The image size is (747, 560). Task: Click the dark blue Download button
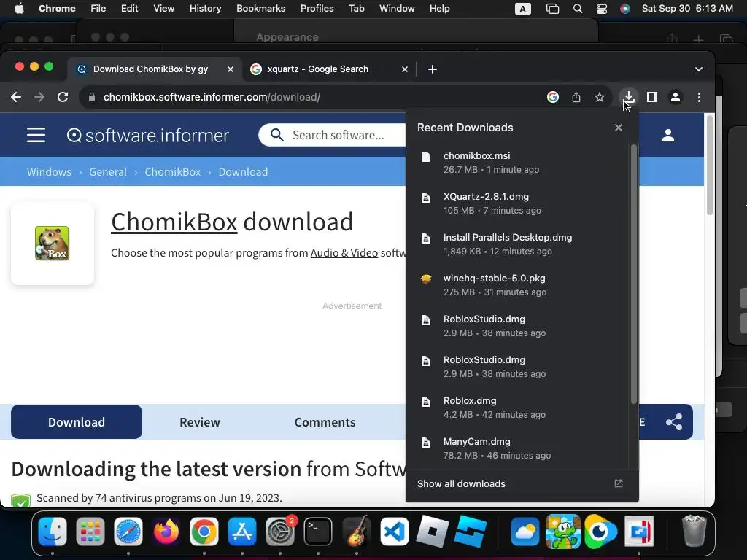point(76,422)
